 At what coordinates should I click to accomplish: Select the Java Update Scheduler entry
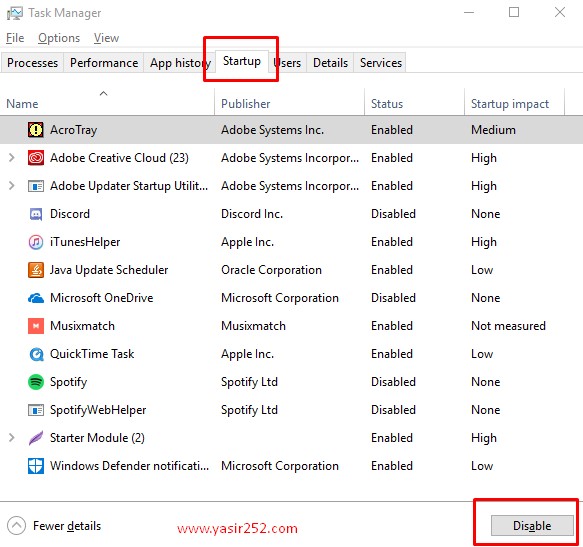click(x=109, y=270)
